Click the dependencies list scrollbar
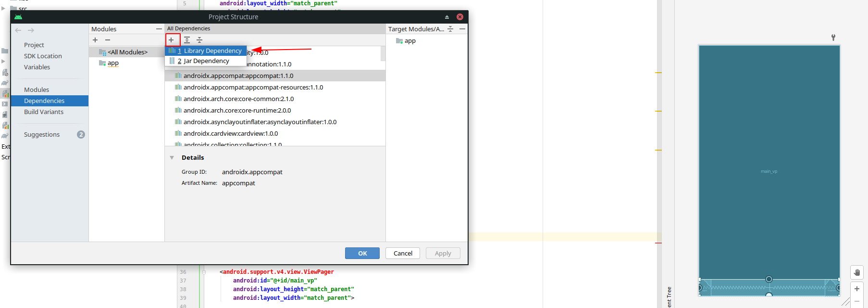Screen dimensions: 868x308 pyautogui.click(x=383, y=53)
